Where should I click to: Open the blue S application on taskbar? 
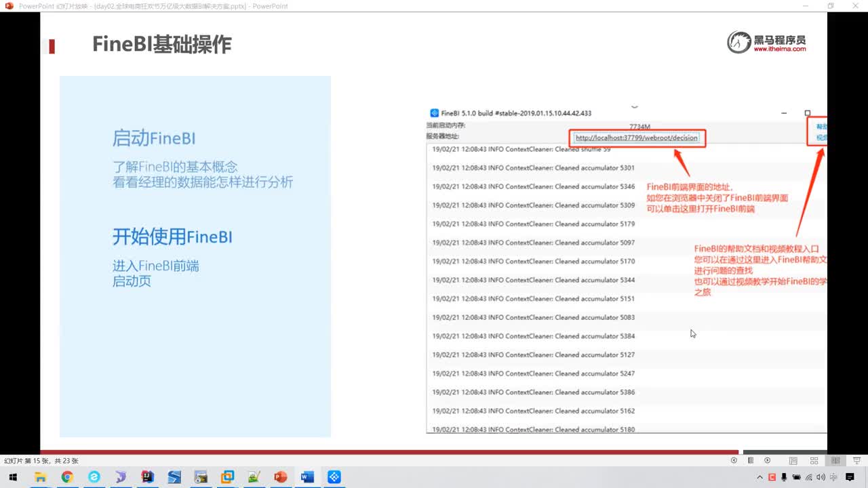pos(174,477)
